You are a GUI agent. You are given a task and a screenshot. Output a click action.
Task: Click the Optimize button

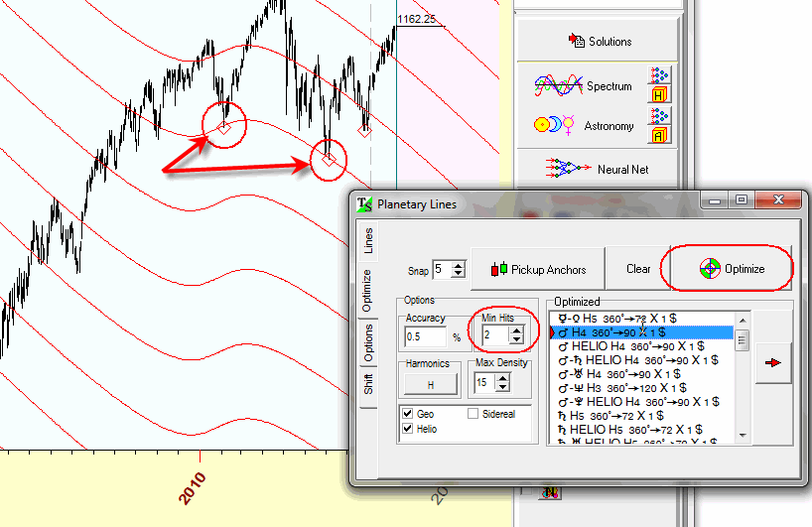[x=732, y=269]
